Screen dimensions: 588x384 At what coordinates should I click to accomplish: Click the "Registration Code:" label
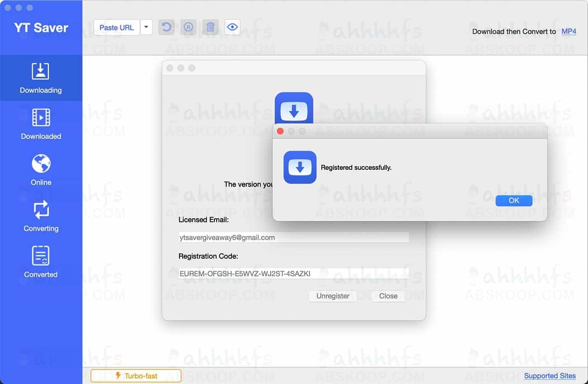coord(209,256)
